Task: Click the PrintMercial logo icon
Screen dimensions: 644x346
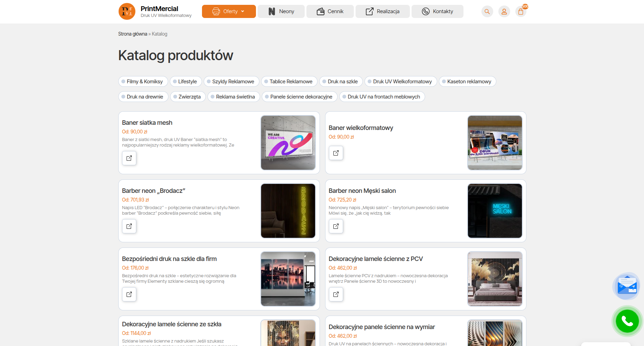Action: pos(127,11)
